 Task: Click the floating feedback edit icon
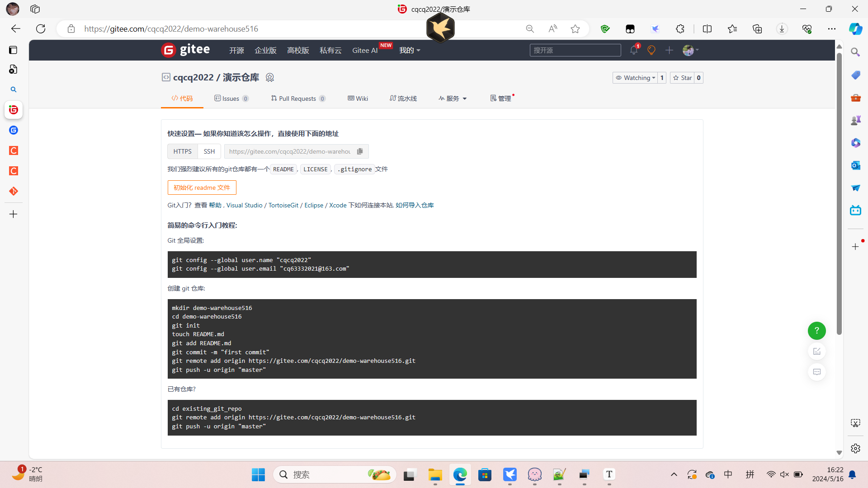click(x=816, y=352)
